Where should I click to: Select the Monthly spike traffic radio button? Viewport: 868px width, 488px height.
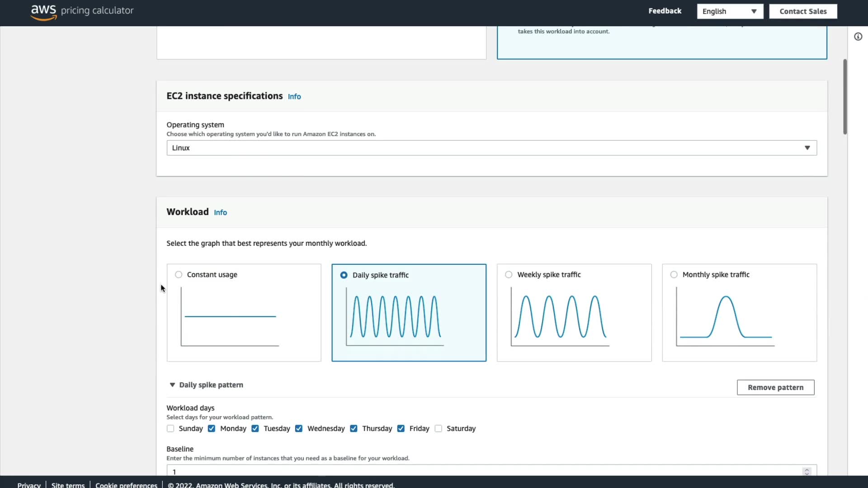point(674,275)
